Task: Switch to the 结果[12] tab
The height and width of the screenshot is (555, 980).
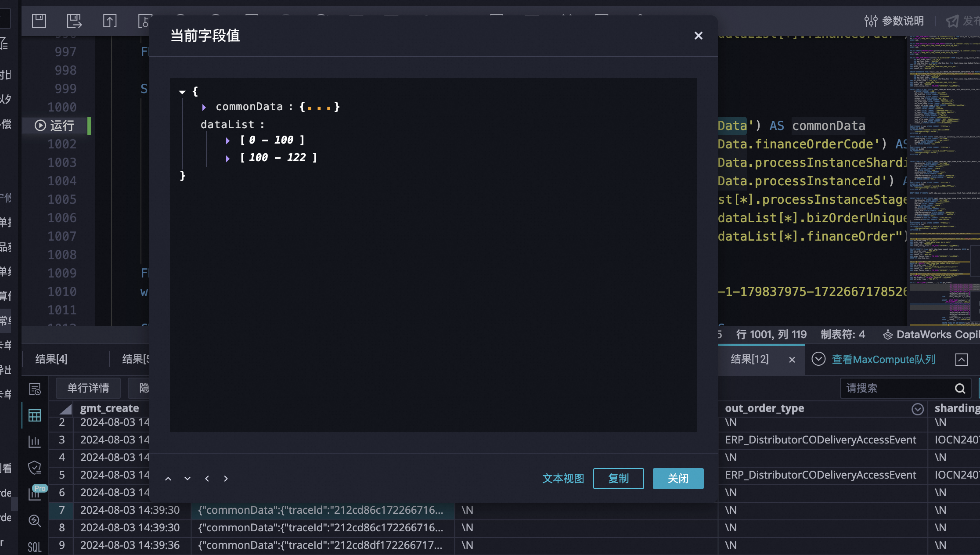Action: (749, 359)
